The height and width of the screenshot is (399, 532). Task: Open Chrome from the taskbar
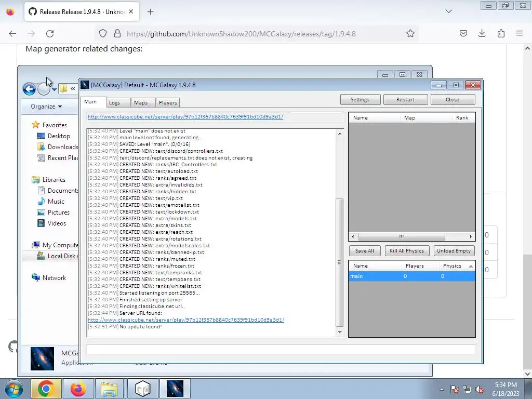tap(46, 389)
